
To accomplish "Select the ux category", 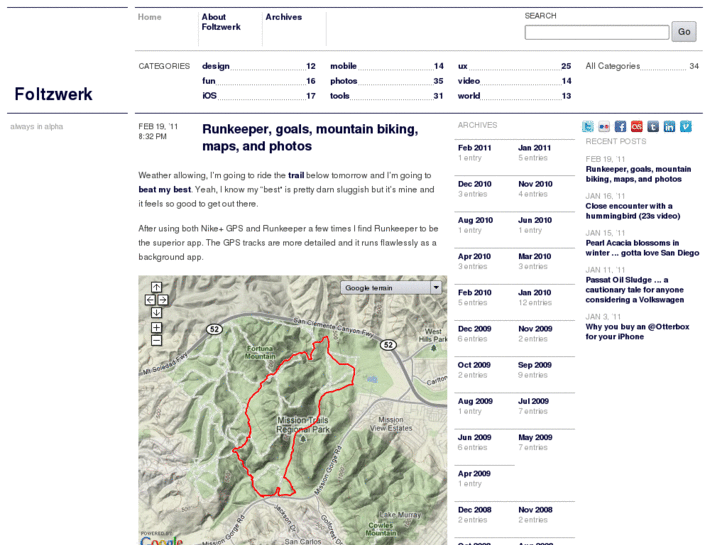I will click(462, 66).
